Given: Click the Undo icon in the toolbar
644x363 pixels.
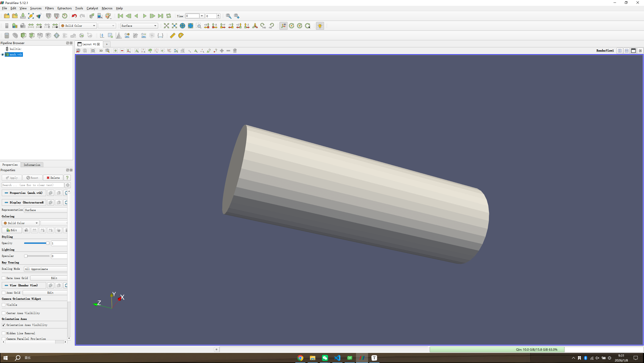Looking at the screenshot, I should [74, 16].
